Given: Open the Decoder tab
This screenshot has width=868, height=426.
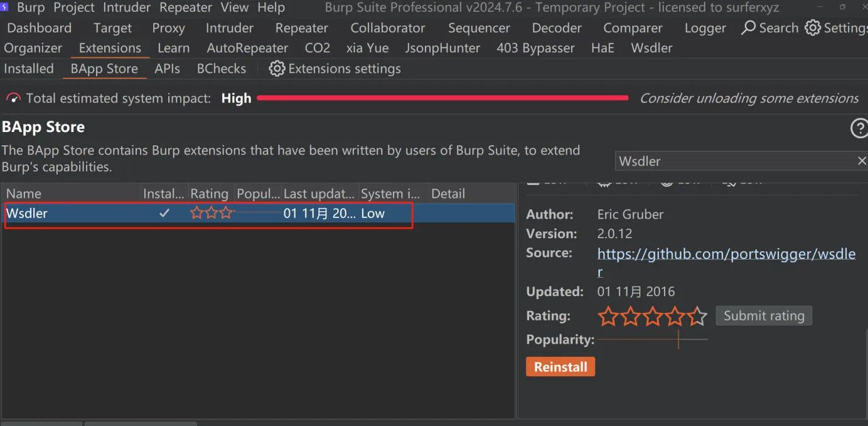Looking at the screenshot, I should click(557, 28).
